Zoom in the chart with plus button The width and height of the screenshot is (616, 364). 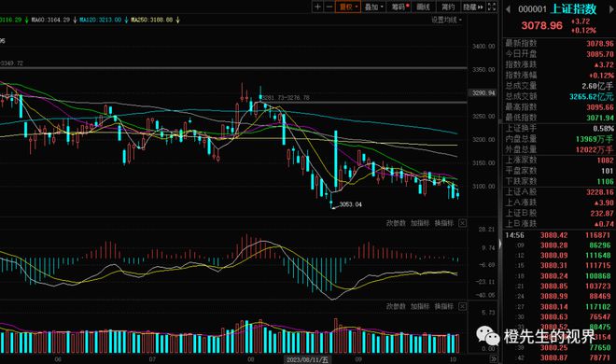[317, 7]
